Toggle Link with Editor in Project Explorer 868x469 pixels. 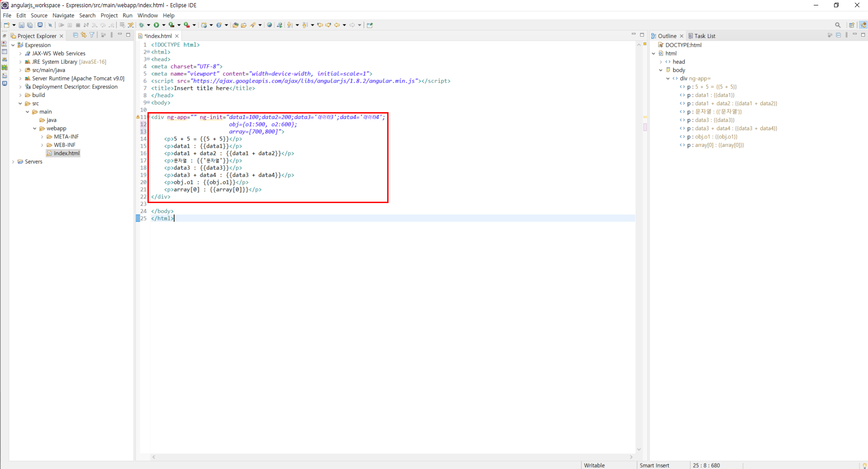83,35
